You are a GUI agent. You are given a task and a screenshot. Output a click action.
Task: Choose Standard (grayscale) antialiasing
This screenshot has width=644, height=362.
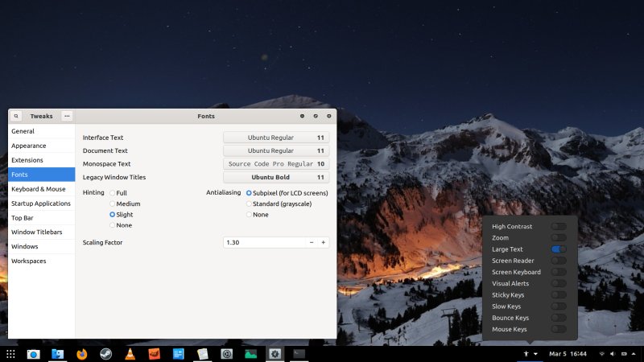point(249,204)
